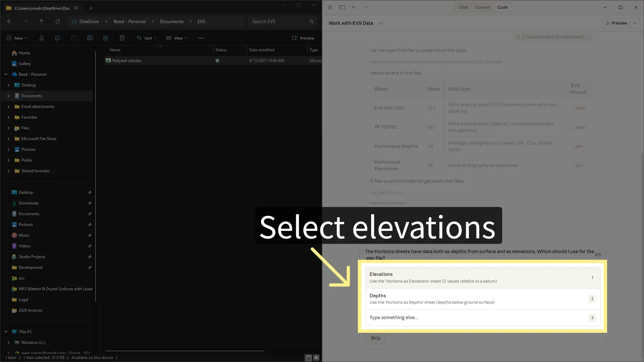Open the View dropdown menu
The width and height of the screenshot is (644, 362).
(177, 38)
